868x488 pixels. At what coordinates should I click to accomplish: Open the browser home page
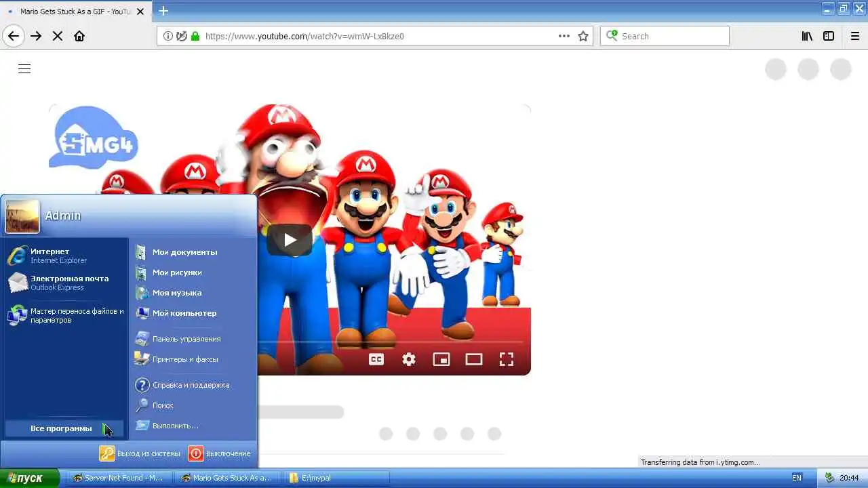click(79, 36)
